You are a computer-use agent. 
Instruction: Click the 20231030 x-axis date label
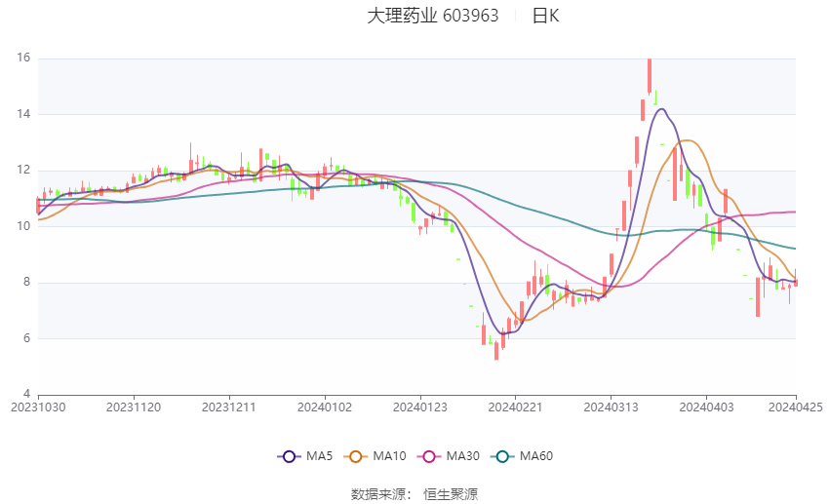point(38,407)
